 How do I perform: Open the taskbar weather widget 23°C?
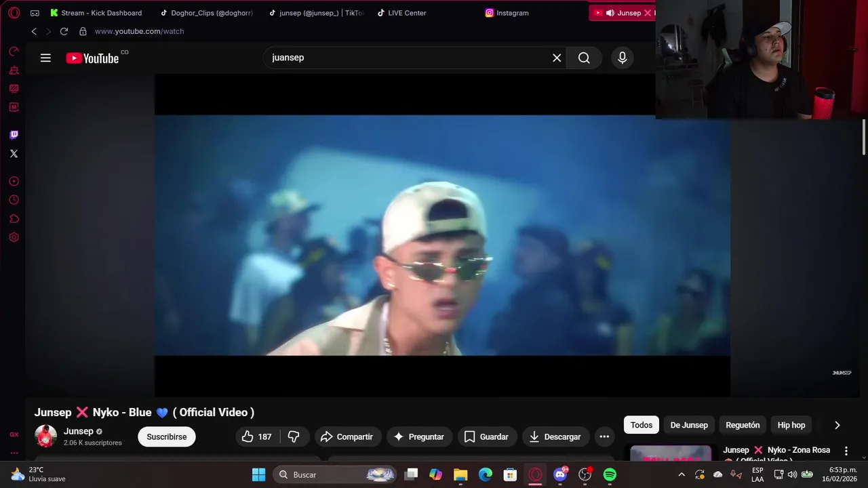[x=39, y=474]
